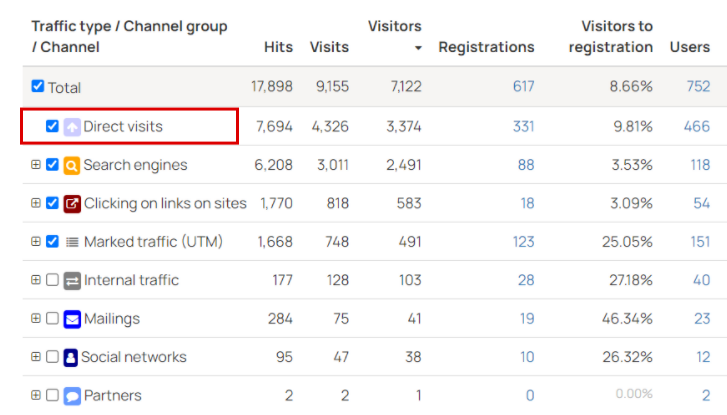Open Clicking on links registrations 18
This screenshot has width=727, height=415.
click(x=528, y=203)
